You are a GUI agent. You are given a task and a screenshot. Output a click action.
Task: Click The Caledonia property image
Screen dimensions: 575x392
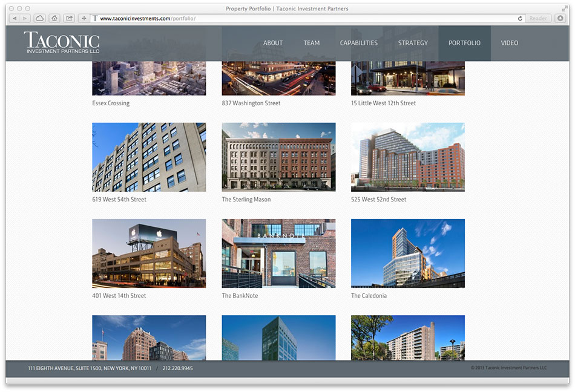click(x=407, y=253)
